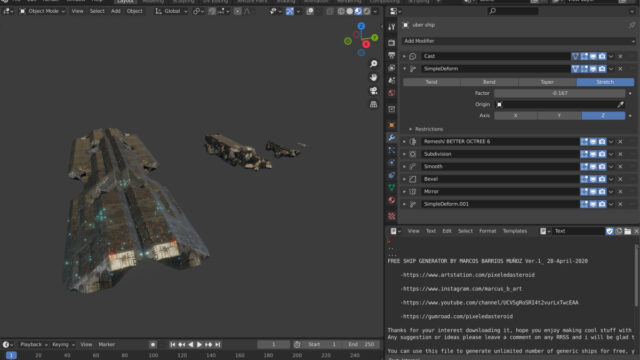The width and height of the screenshot is (640, 360).
Task: Click the viewport pan hand icon
Action: tap(373, 77)
